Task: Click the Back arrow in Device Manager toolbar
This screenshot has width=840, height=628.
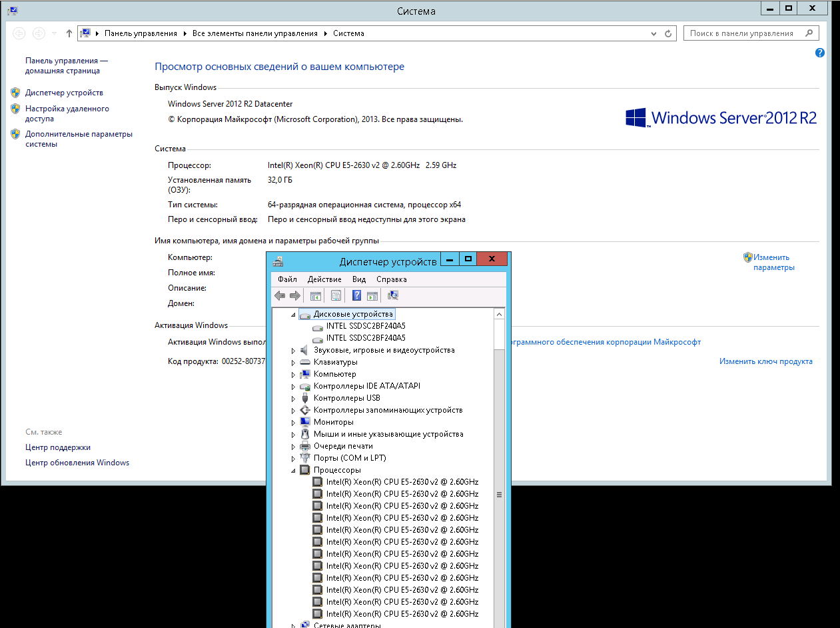Action: point(280,296)
